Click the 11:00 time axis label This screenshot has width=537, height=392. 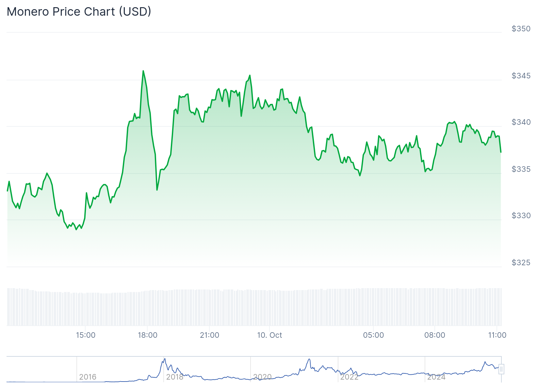(497, 335)
